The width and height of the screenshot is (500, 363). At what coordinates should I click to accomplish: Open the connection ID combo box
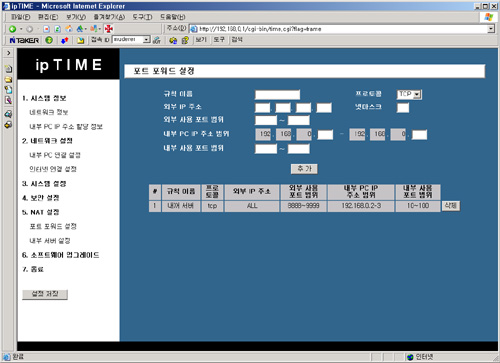coord(131,40)
